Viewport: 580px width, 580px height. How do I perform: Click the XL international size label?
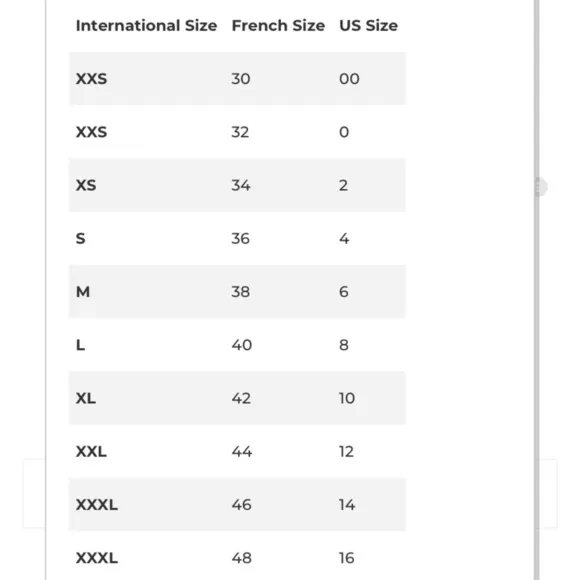point(86,398)
